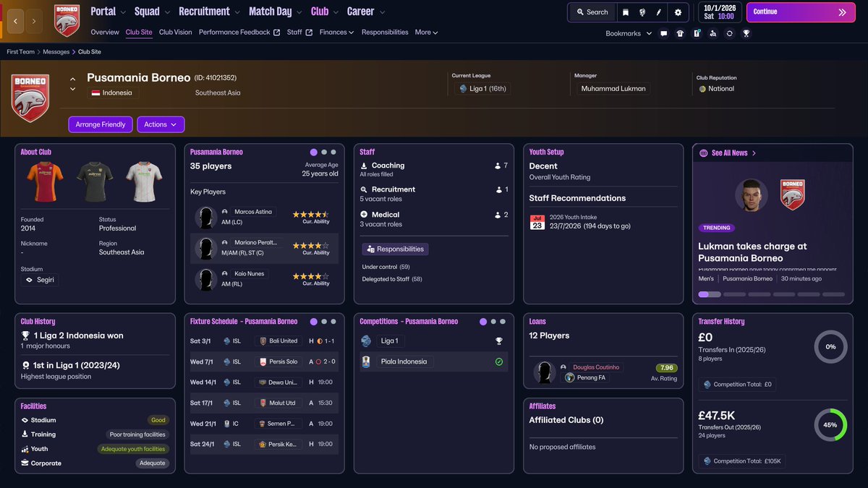Click the First Team breadcrumb link
The width and height of the screenshot is (868, 488).
(20, 52)
